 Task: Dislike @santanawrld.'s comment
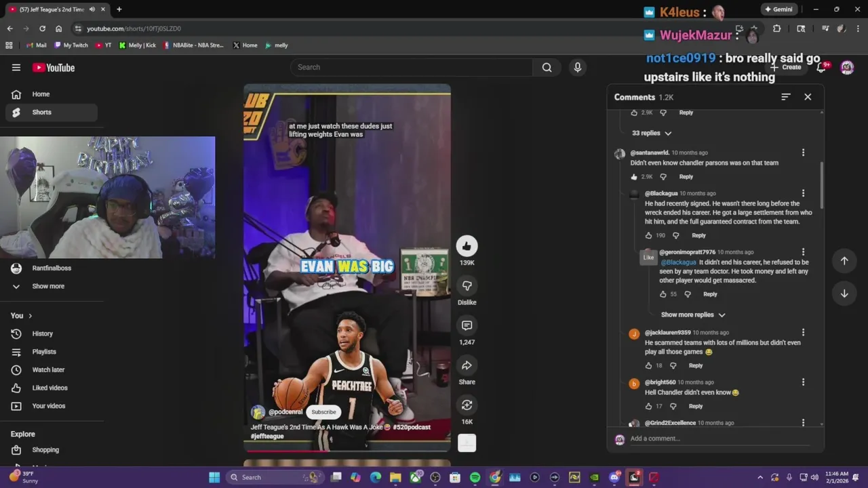point(663,177)
